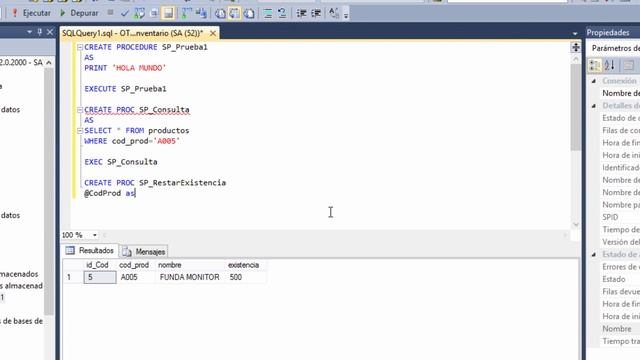640x360 pixels.
Task: Open the Query Options dialog icon
Action: [154, 13]
